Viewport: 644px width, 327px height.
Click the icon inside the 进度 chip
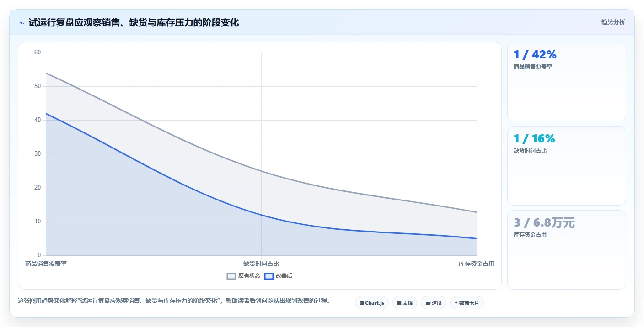pos(428,303)
